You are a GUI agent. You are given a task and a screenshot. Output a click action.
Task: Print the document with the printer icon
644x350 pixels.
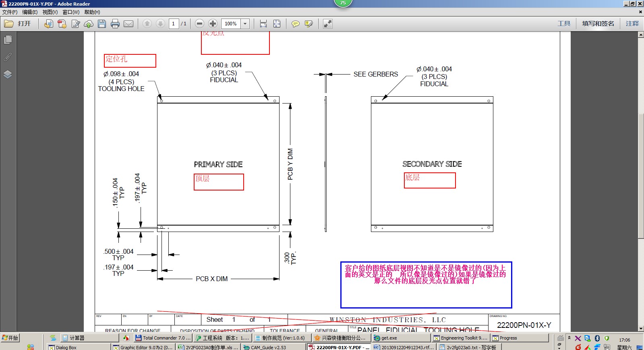point(115,24)
